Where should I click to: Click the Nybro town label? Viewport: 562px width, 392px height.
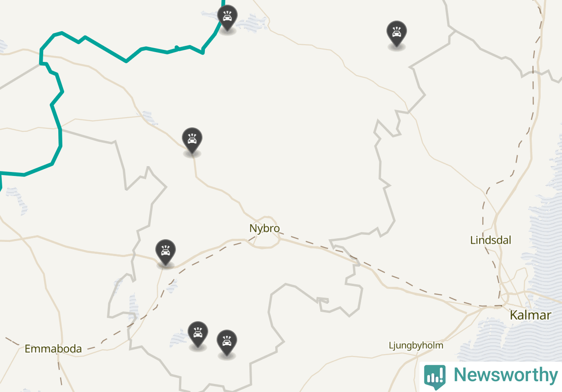[x=265, y=229]
